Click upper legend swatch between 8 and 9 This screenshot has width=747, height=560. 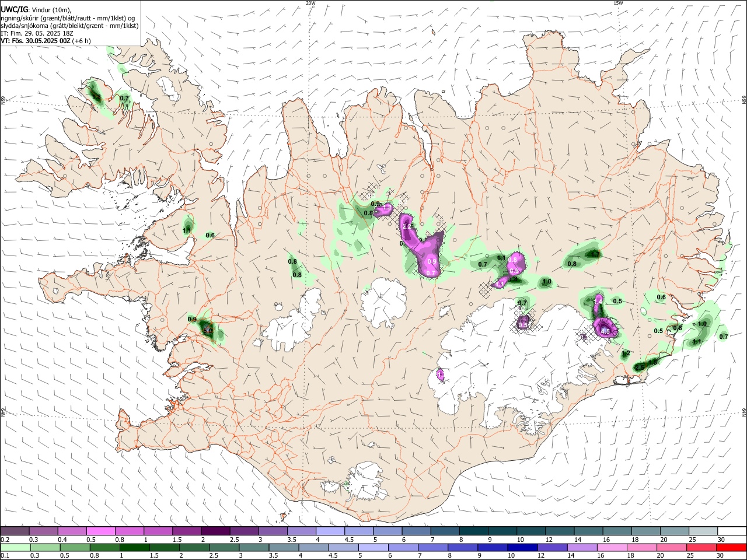474,531
